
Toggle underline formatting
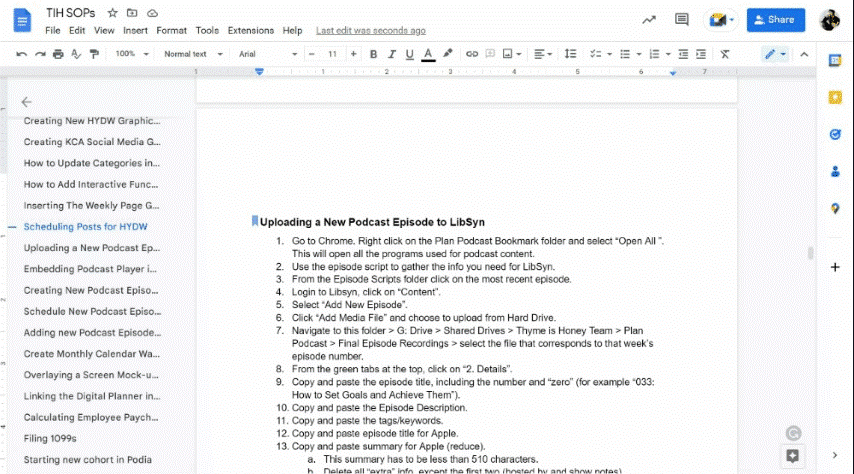tap(409, 54)
